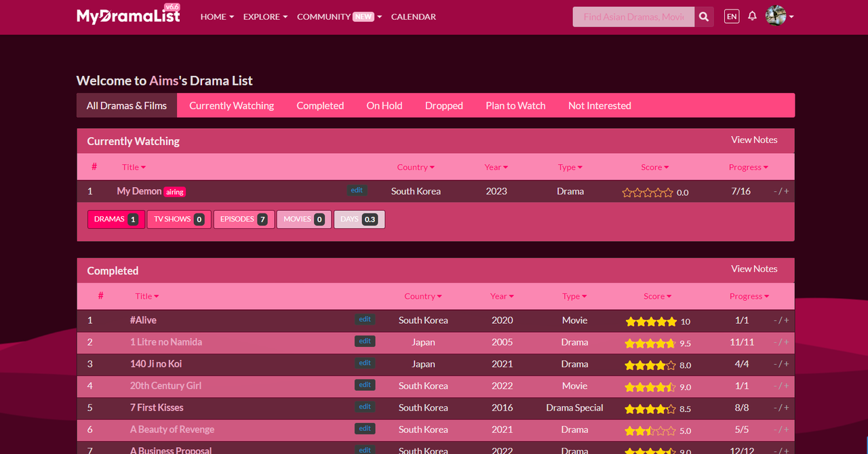Sort Completed list by Type
The height and width of the screenshot is (454, 868).
574,296
